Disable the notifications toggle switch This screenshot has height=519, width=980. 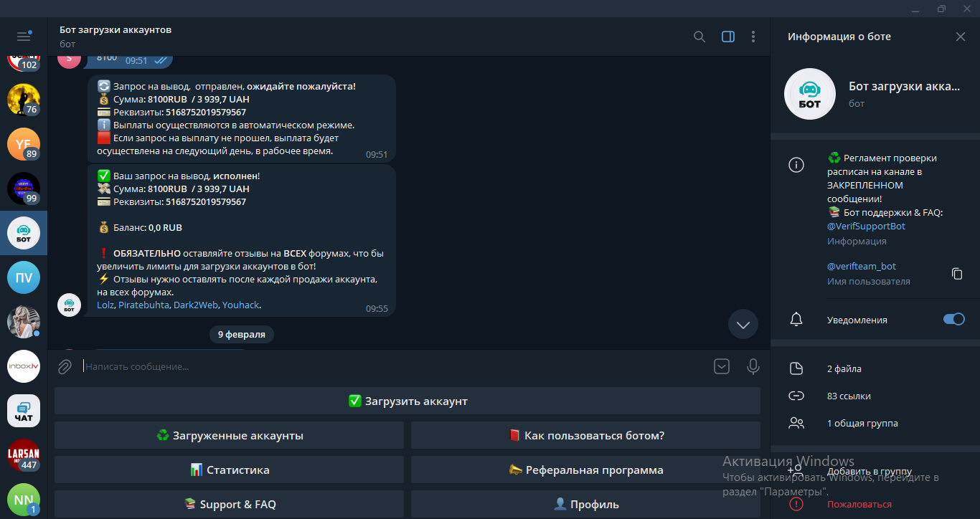click(x=953, y=320)
